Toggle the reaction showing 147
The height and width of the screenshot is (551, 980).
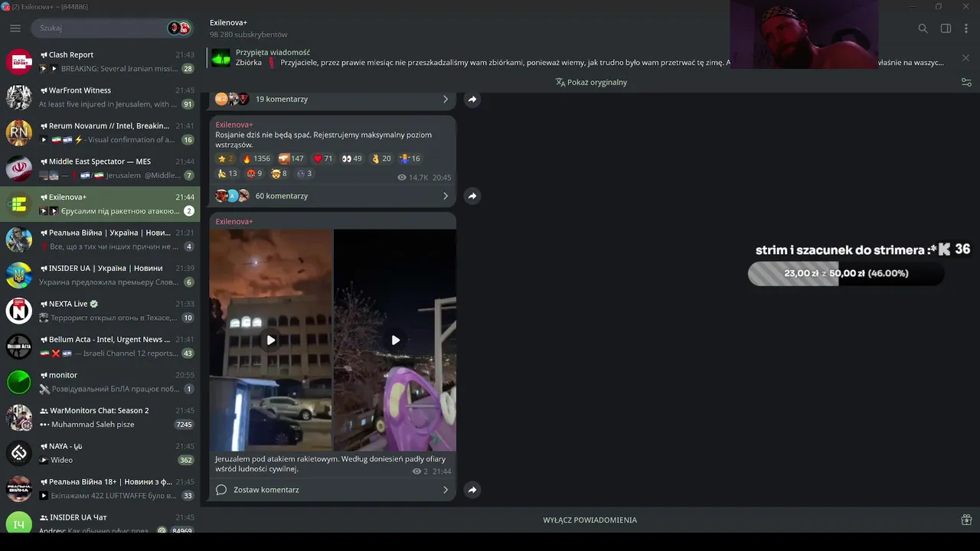292,158
